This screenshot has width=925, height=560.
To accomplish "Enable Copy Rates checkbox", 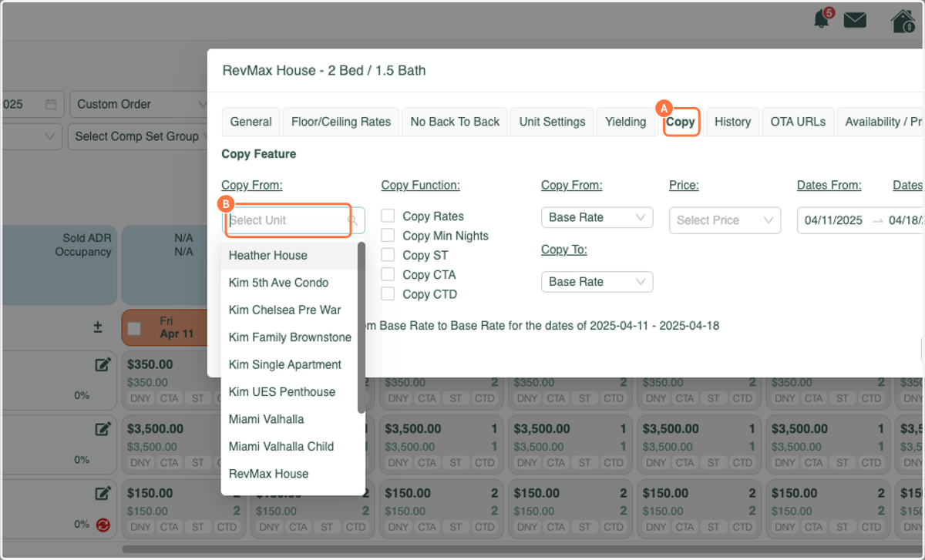I will tap(388, 216).
